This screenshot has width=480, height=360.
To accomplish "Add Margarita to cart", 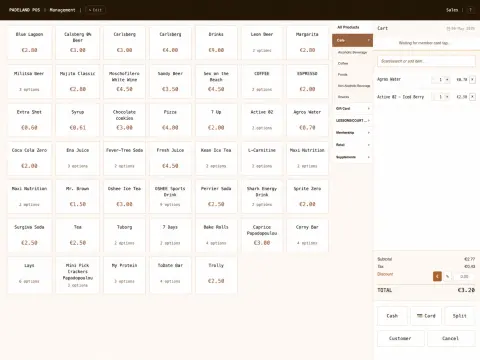I will 307,43.
